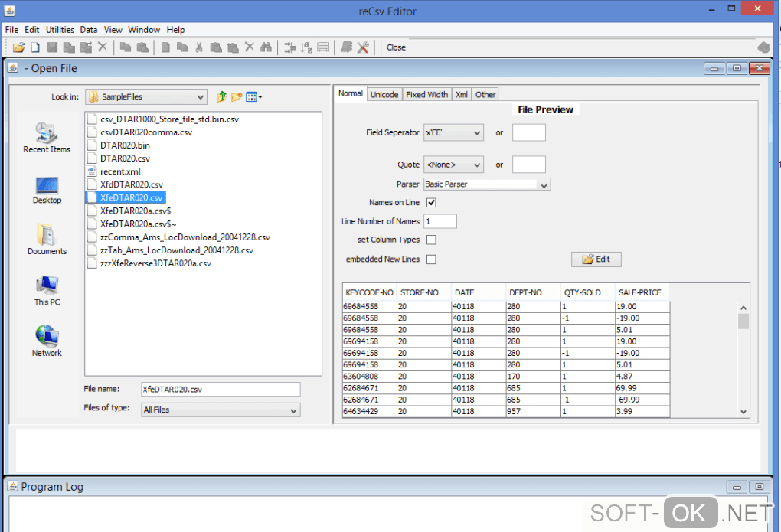Click the wrench and screwdriver options icon

click(x=363, y=47)
